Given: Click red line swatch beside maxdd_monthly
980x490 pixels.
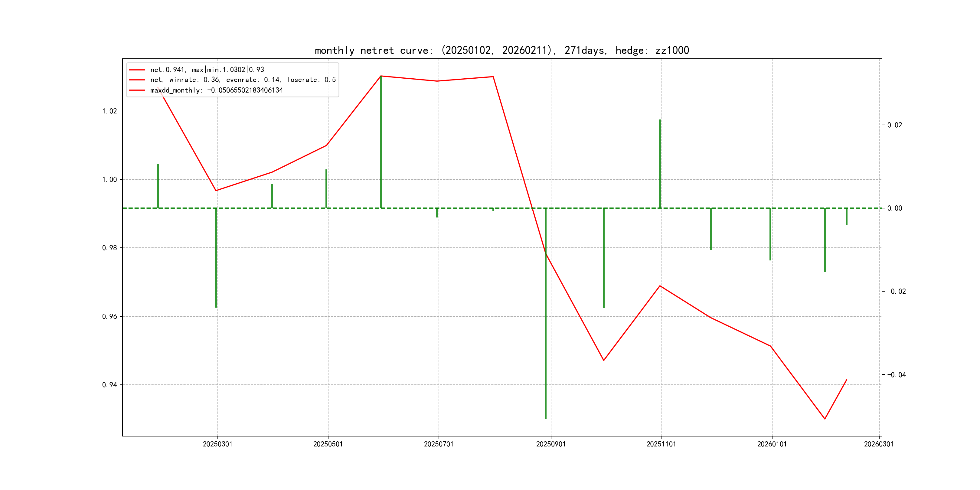Looking at the screenshot, I should pos(137,90).
